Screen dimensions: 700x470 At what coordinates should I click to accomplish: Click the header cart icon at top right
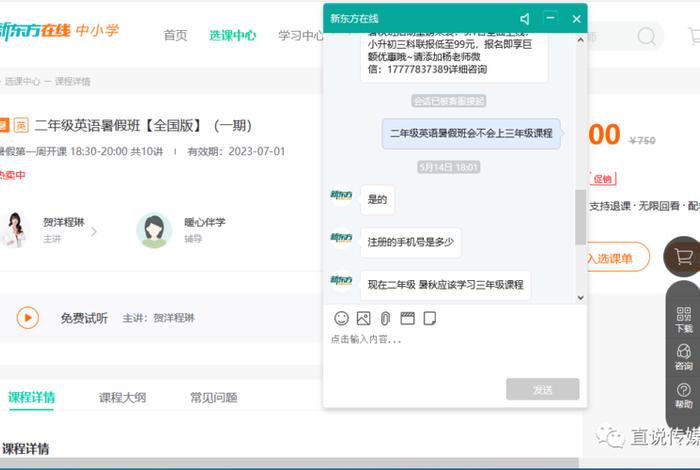point(694,36)
